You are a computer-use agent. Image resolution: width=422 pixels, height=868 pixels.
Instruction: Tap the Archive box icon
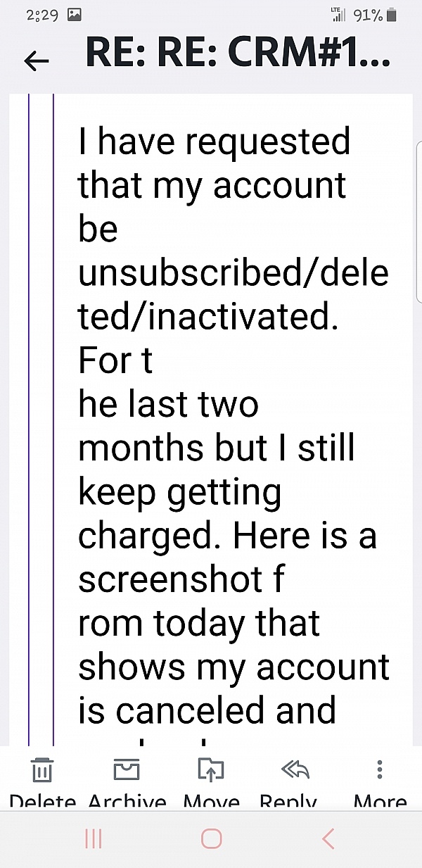[127, 770]
